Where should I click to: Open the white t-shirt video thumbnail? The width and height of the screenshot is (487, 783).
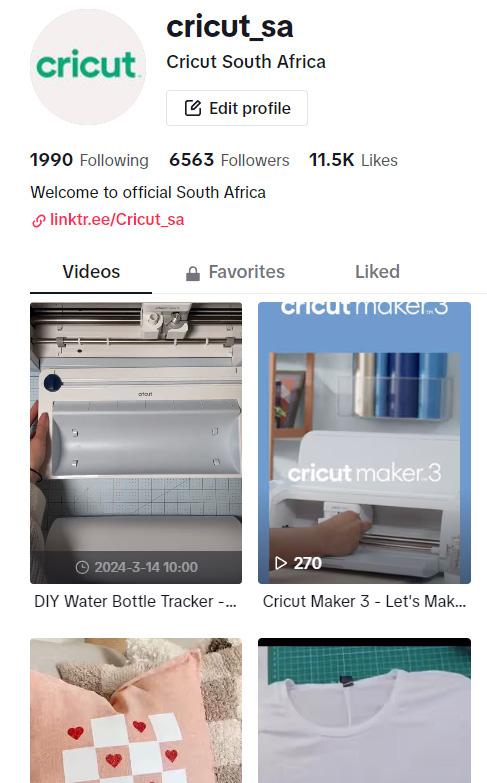point(364,711)
